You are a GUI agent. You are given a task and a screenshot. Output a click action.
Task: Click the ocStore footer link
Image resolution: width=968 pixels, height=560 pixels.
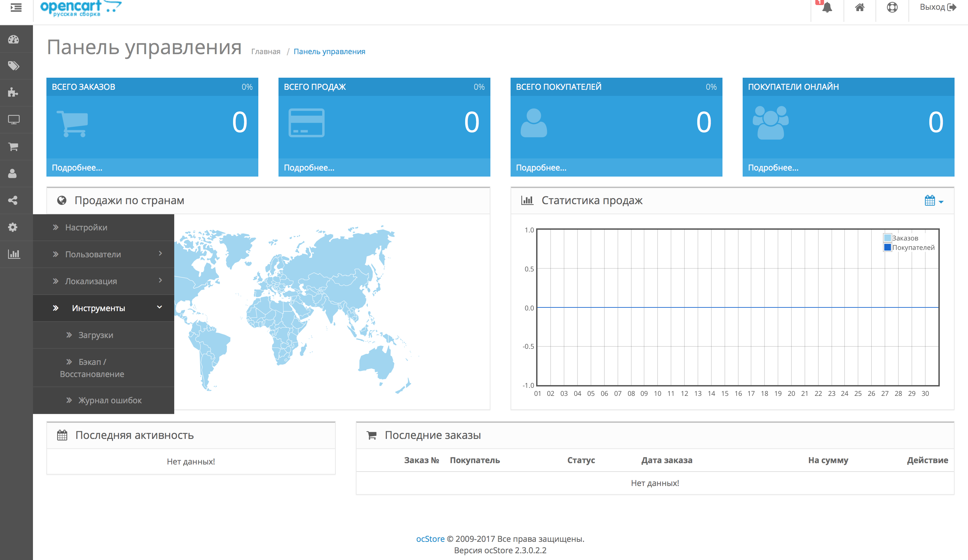pos(430,539)
